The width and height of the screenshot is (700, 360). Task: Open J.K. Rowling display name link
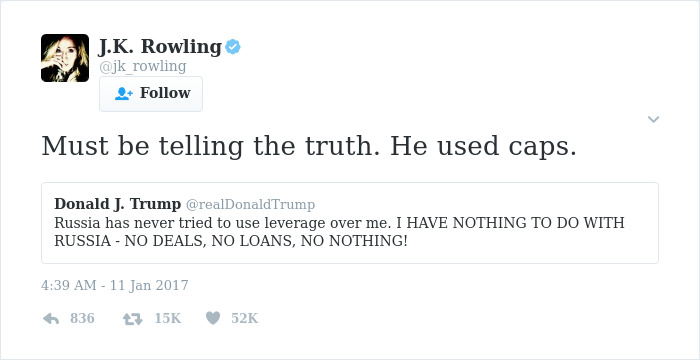click(160, 46)
